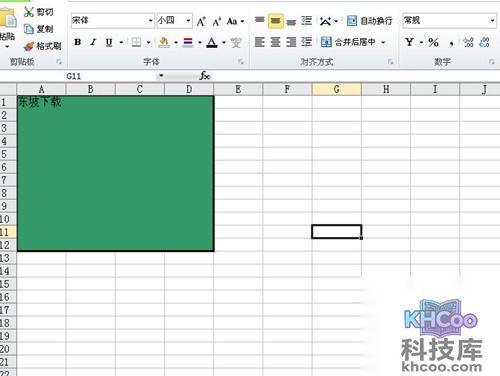The width and height of the screenshot is (500, 376).
Task: Open the Clipboard (剪贴板) dialog launcher
Action: [x=59, y=62]
